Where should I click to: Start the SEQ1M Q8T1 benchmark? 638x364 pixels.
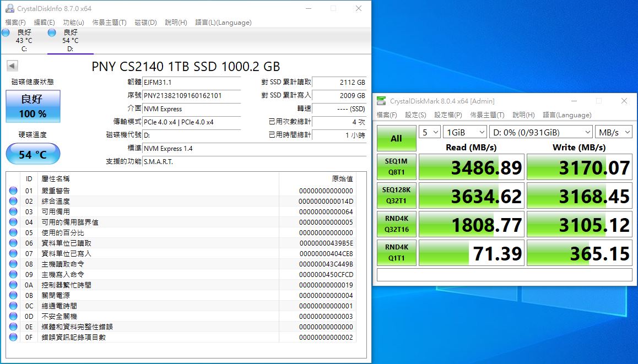click(x=396, y=167)
